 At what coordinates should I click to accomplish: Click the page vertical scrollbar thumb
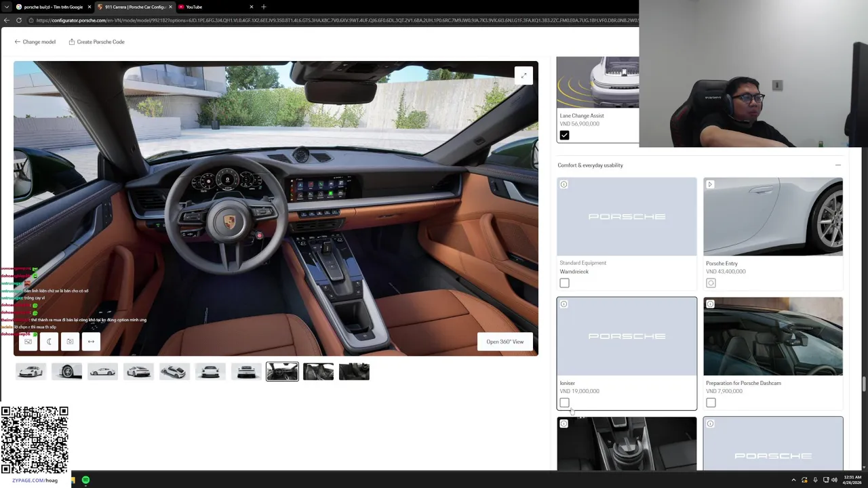click(x=864, y=384)
